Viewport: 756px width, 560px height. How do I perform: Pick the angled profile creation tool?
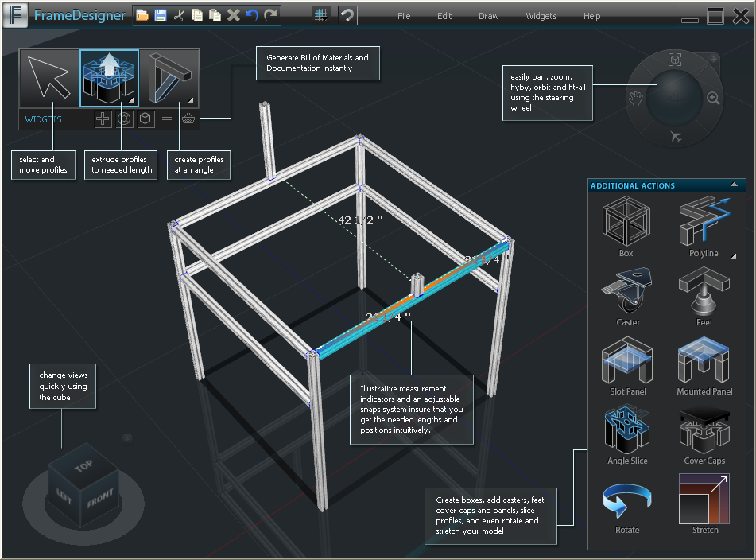[169, 78]
